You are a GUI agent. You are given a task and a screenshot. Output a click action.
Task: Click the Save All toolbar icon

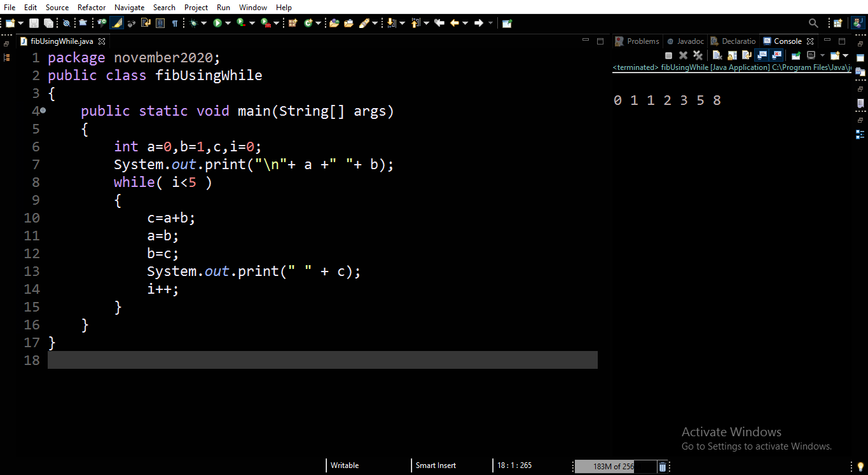pos(49,23)
